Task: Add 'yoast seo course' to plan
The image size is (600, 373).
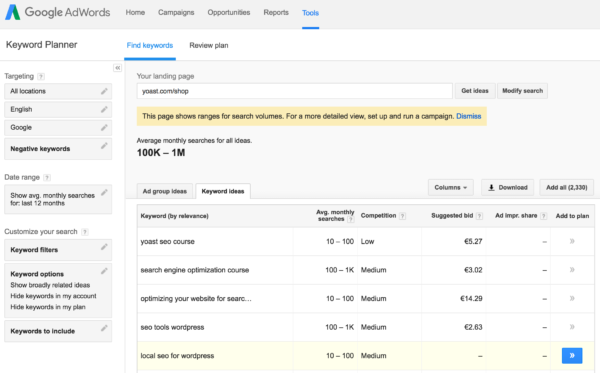Action: pos(572,241)
